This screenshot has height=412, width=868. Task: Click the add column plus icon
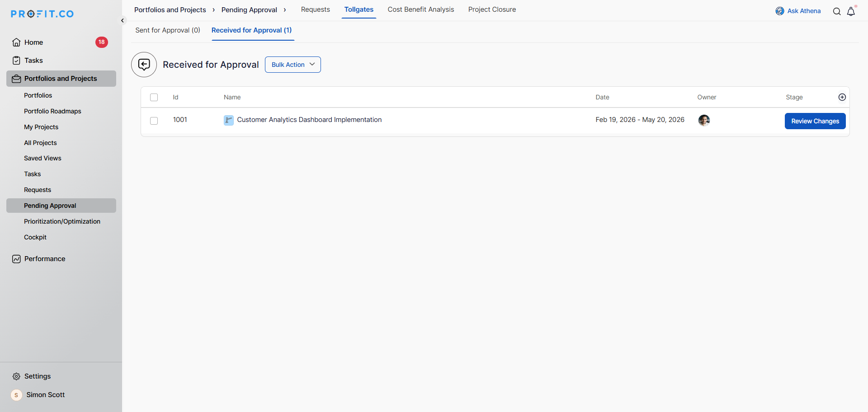(x=842, y=97)
